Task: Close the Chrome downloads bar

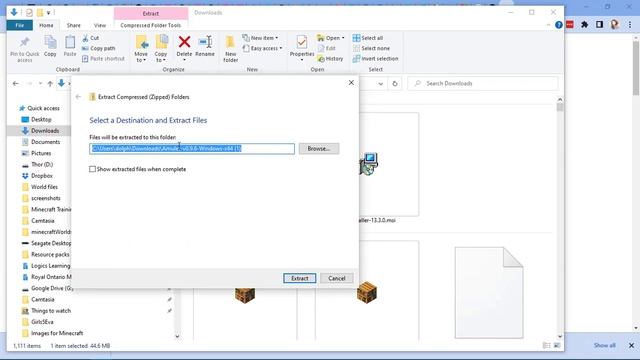Action: pyautogui.click(x=631, y=346)
